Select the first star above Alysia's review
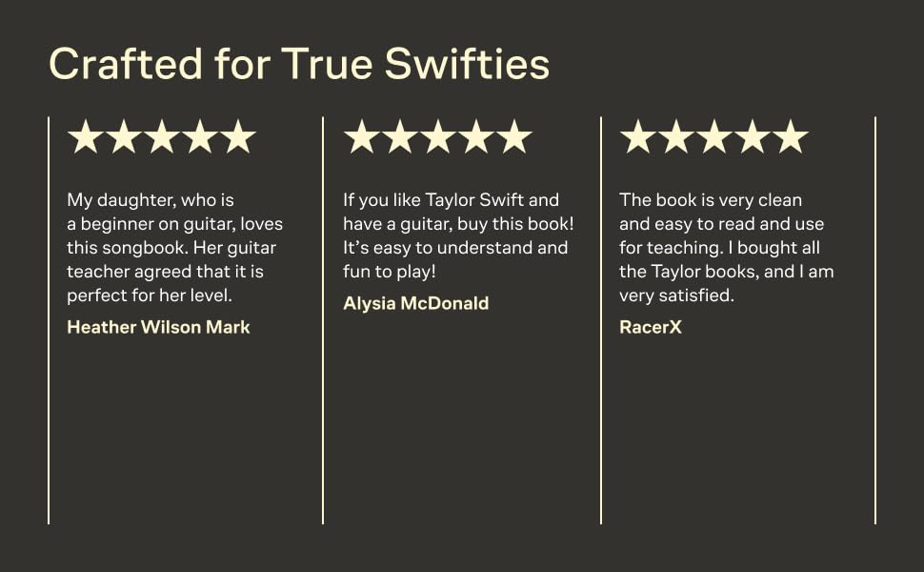This screenshot has height=572, width=924. click(x=362, y=137)
